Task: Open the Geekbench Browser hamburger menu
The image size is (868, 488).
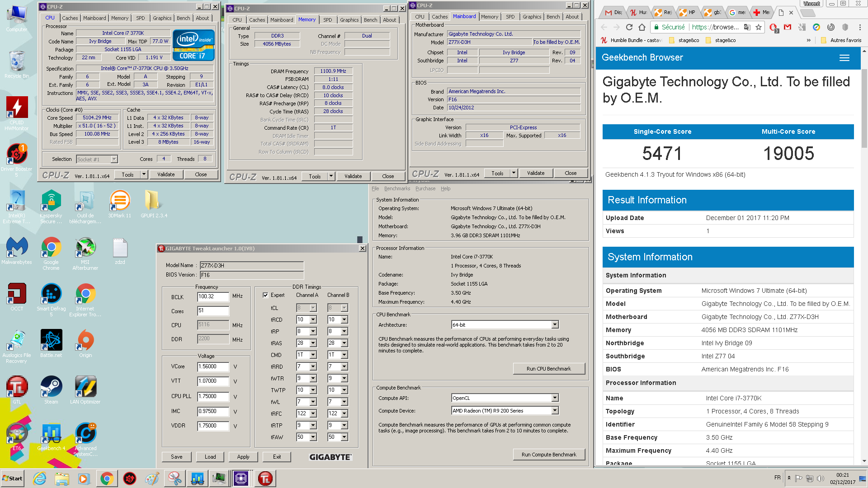Action: (x=844, y=58)
